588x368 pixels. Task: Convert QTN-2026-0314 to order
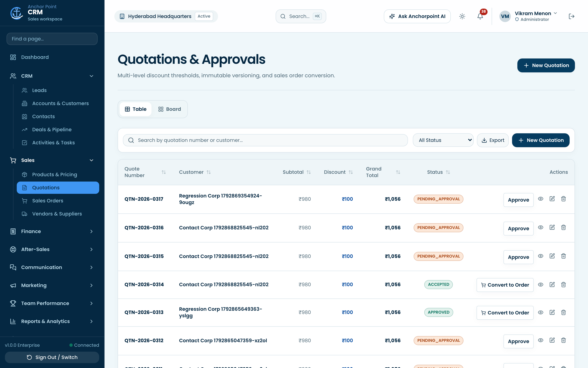pos(505,285)
